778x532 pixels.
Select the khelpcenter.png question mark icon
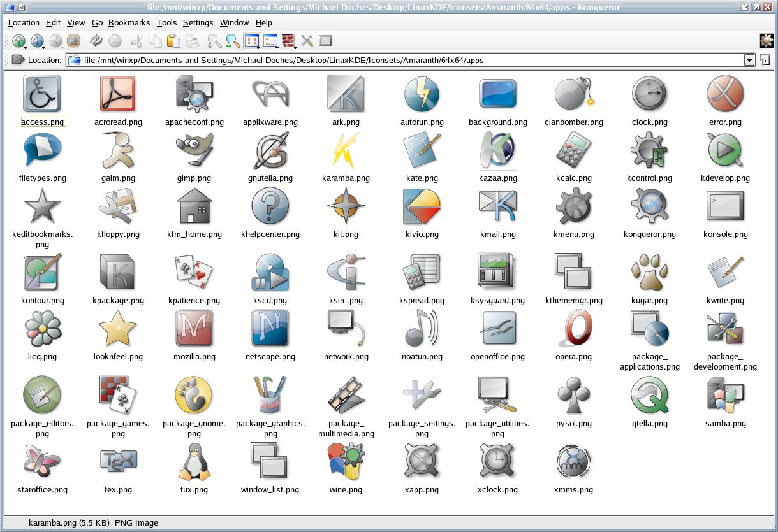click(x=270, y=206)
